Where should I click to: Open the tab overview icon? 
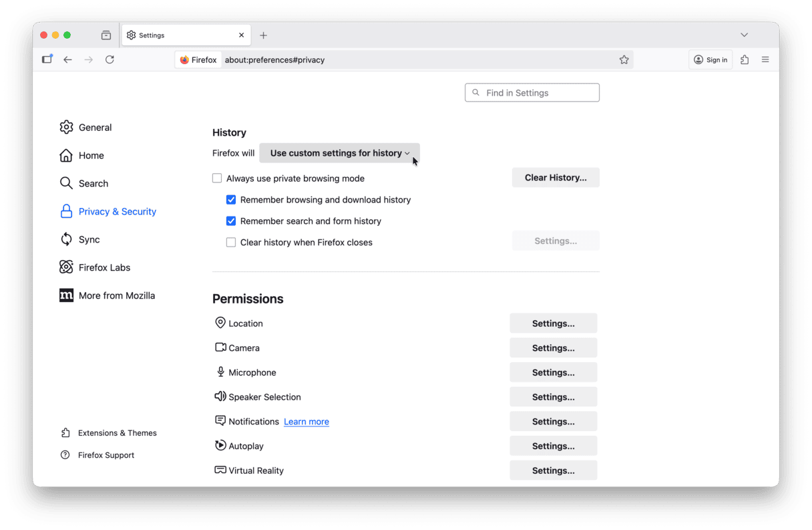pyautogui.click(x=106, y=35)
